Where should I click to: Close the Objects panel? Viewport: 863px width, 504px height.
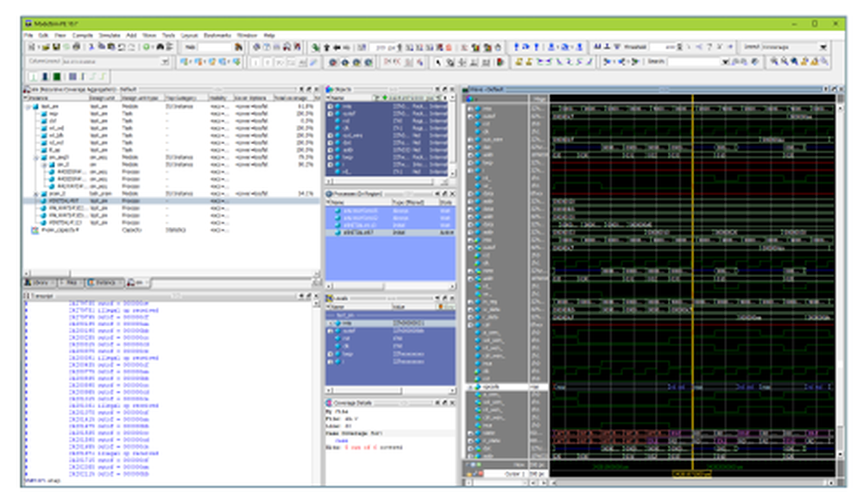(452, 89)
